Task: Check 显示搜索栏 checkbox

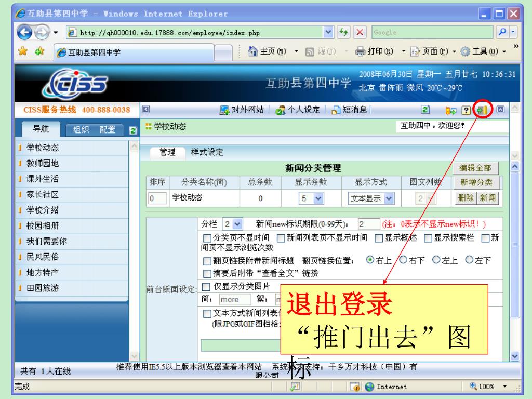Action: tap(428, 238)
